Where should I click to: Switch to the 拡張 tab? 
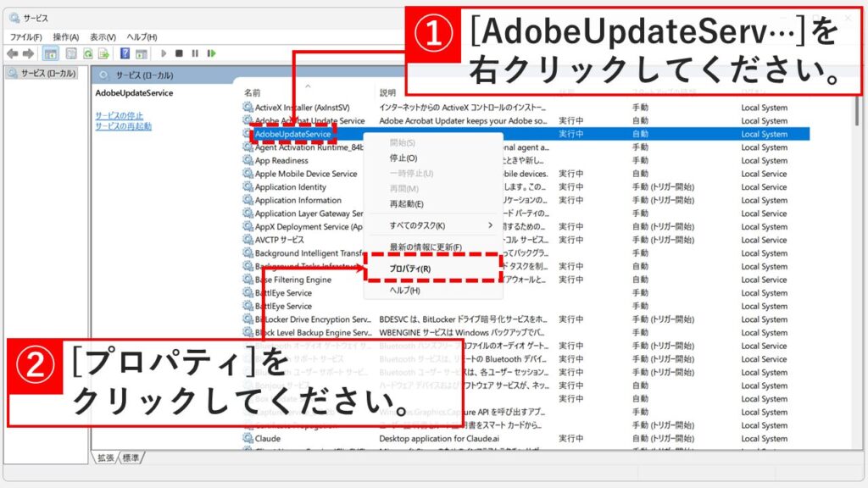pos(105,457)
